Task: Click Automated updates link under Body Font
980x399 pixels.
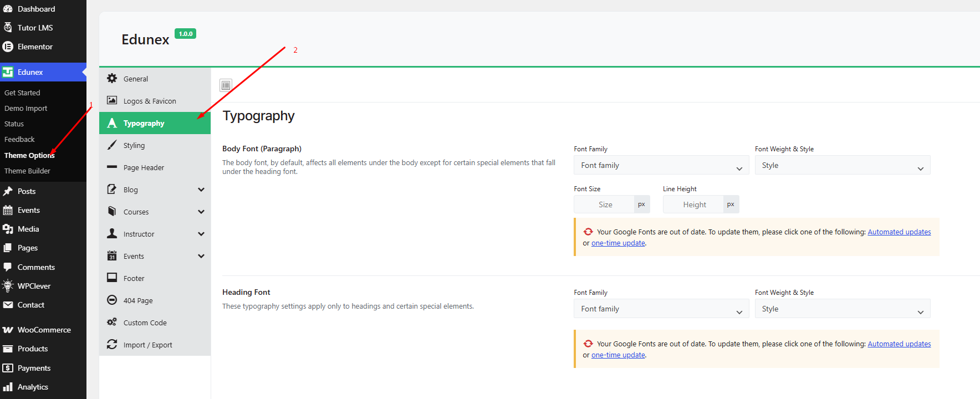Action: click(x=899, y=232)
